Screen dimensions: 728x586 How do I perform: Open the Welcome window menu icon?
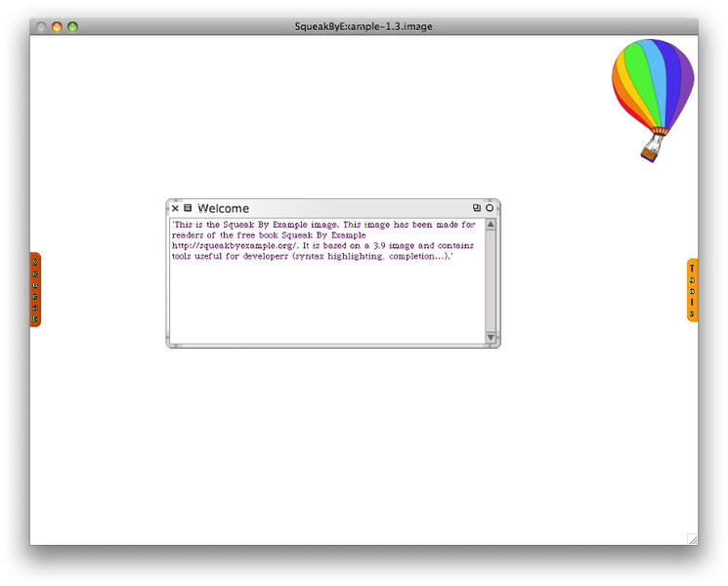[188, 208]
